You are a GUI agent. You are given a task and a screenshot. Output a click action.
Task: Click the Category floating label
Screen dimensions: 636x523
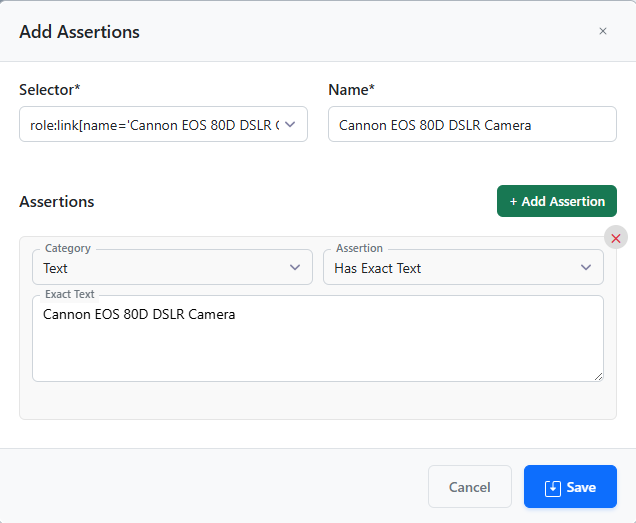(x=68, y=248)
